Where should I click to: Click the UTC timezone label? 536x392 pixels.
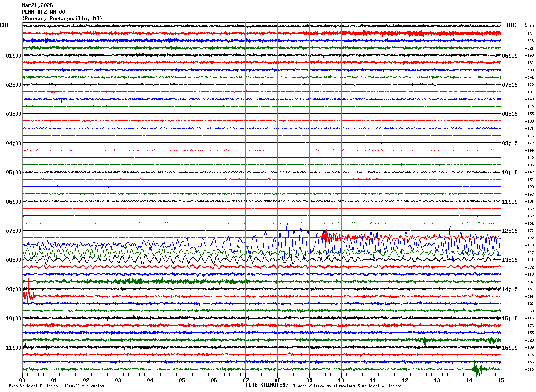512,25
